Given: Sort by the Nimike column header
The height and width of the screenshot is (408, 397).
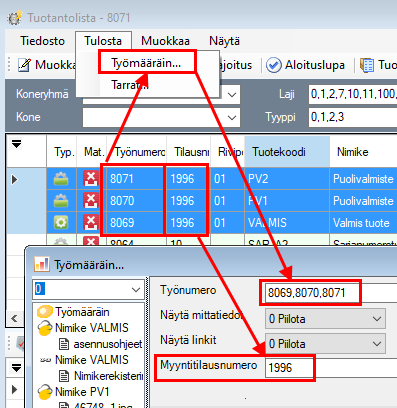Looking at the screenshot, I should [x=363, y=152].
